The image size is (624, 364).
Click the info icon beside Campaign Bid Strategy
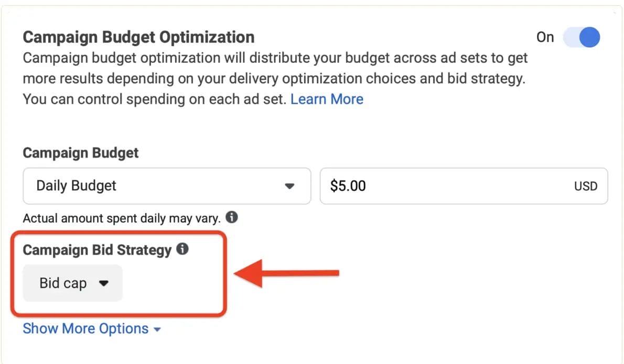tap(182, 250)
